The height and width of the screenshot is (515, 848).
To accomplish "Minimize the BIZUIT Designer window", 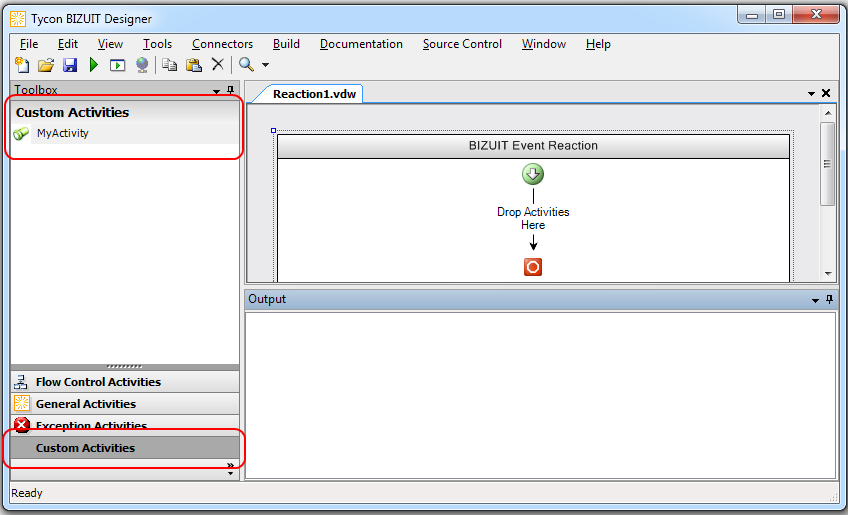I will 752,15.
